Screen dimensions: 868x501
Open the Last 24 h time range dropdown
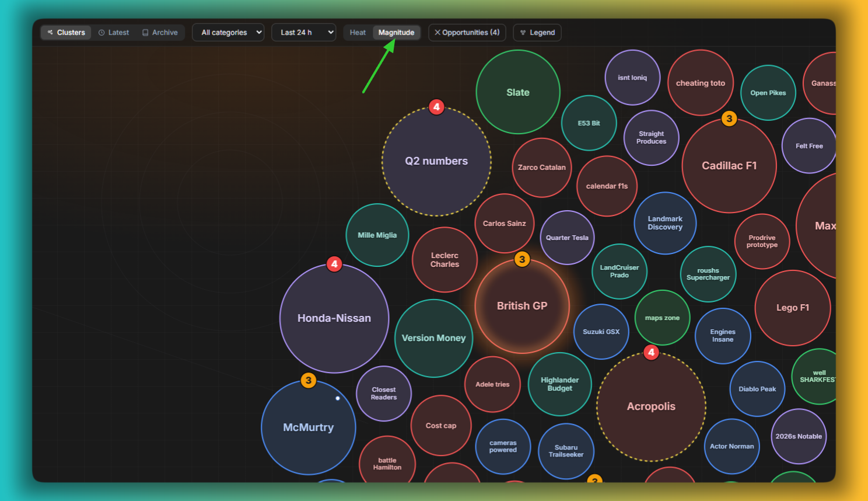(303, 33)
